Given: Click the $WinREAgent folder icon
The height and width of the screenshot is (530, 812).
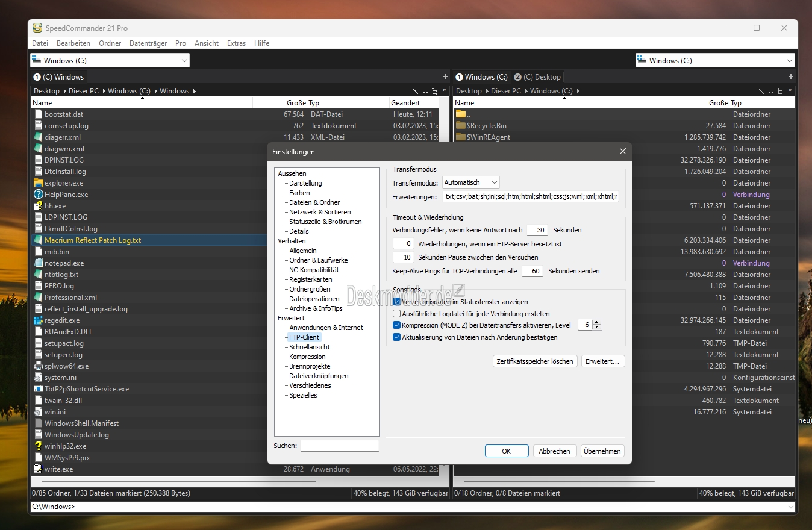Looking at the screenshot, I should (x=461, y=137).
